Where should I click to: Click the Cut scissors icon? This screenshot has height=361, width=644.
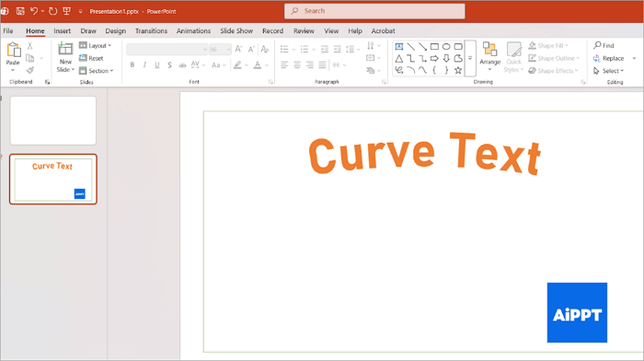pyautogui.click(x=29, y=46)
